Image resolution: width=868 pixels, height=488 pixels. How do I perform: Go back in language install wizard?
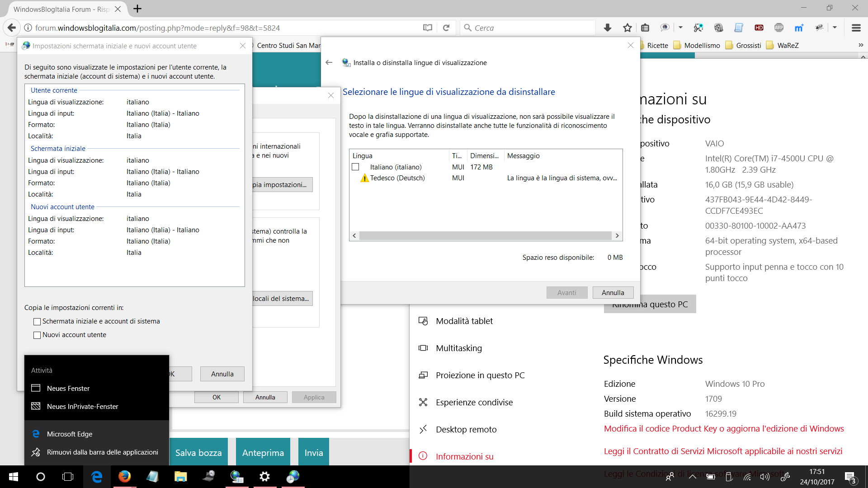point(329,62)
